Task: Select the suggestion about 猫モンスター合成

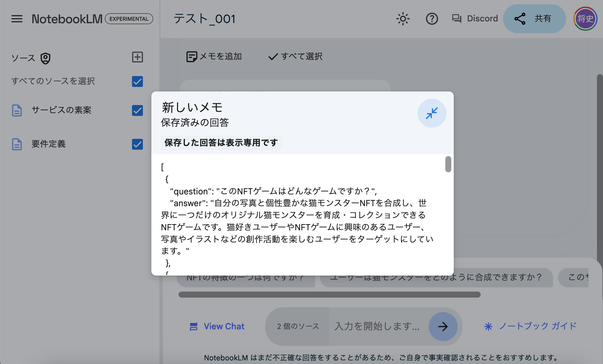Action: point(436,277)
